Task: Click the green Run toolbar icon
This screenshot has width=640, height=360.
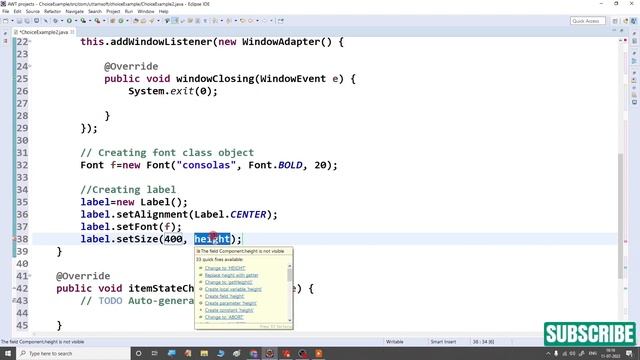Action: 69,20
